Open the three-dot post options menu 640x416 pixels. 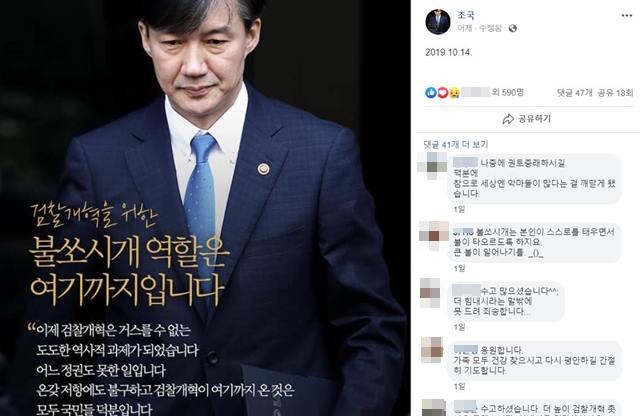click(627, 16)
